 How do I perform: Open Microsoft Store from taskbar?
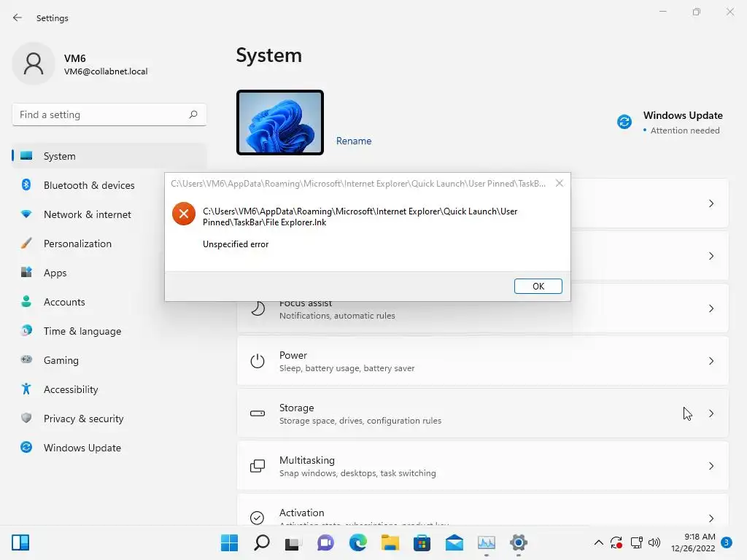click(x=422, y=542)
